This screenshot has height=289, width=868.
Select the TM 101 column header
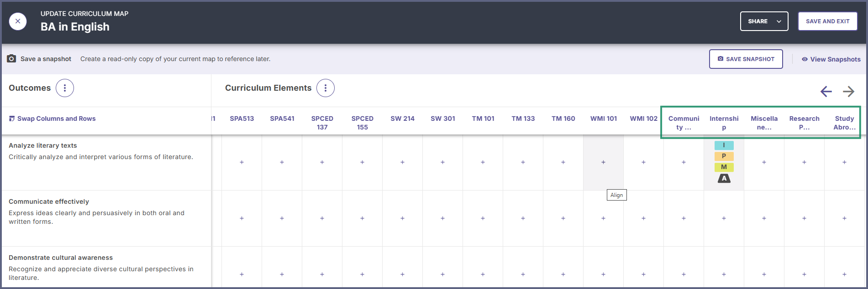[x=483, y=119]
